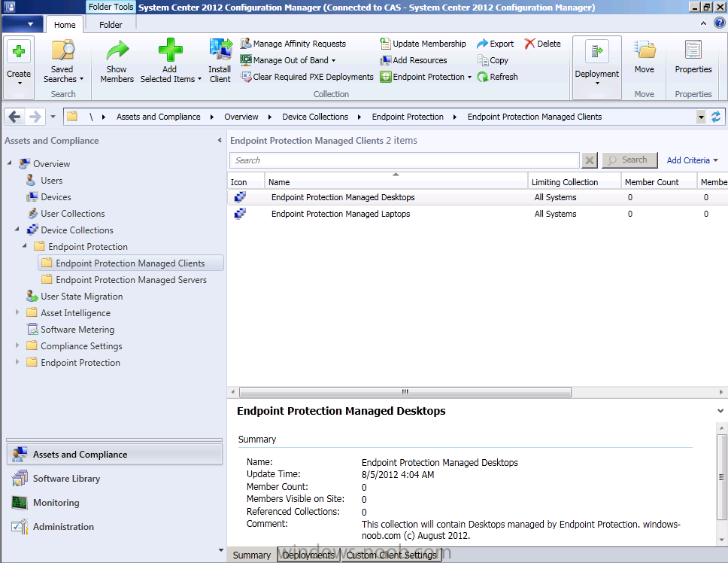Click Add Selected Items plus icon
Screen dimensions: 728x563
click(x=171, y=50)
